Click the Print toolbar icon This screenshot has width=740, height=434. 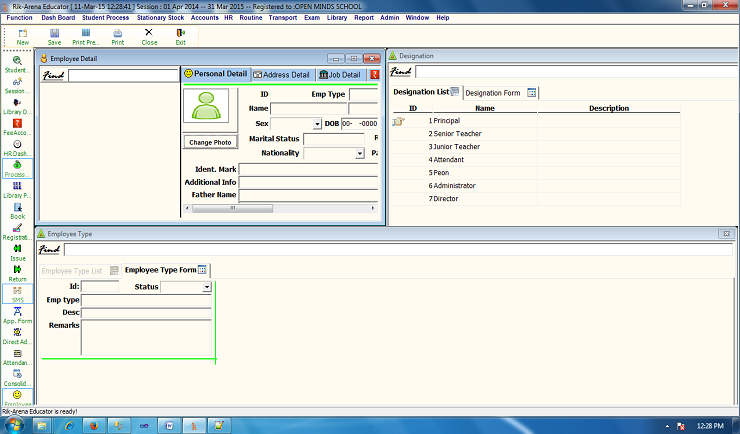coord(118,37)
